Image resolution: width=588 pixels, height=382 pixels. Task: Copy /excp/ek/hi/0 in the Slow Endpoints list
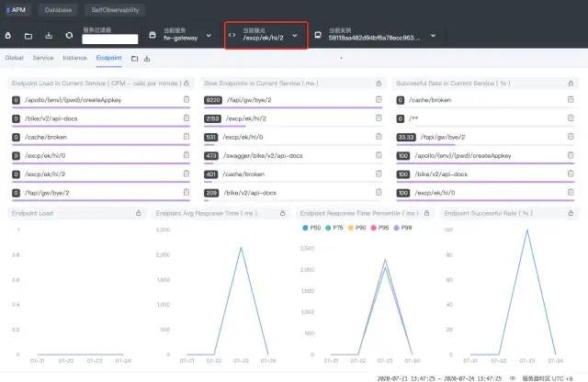(379, 137)
